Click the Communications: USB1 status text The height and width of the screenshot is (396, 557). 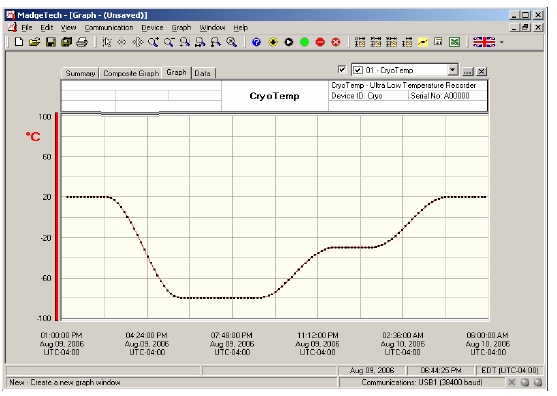[422, 382]
